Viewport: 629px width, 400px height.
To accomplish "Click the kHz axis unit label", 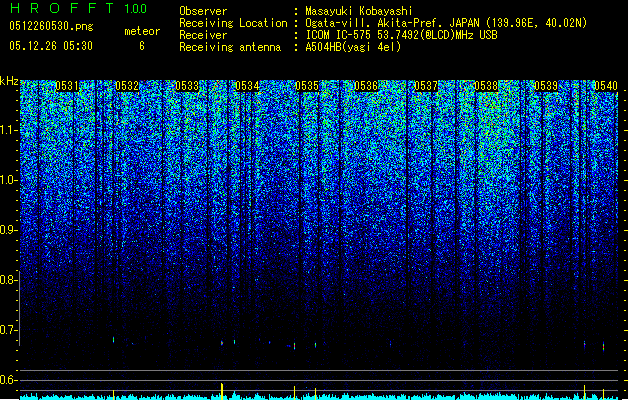I will (9, 81).
